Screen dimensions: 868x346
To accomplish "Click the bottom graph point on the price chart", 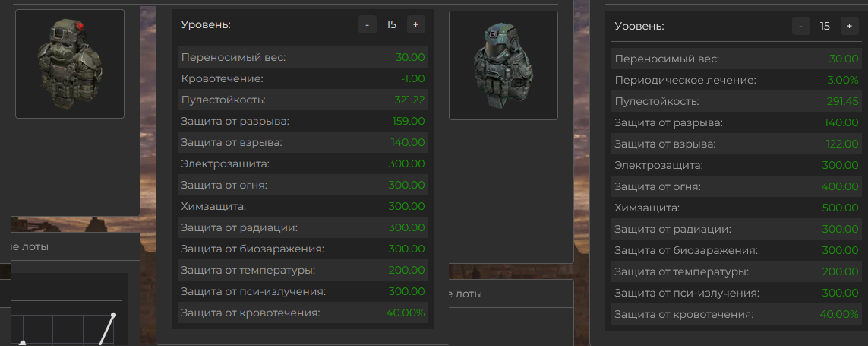I will [22, 343].
